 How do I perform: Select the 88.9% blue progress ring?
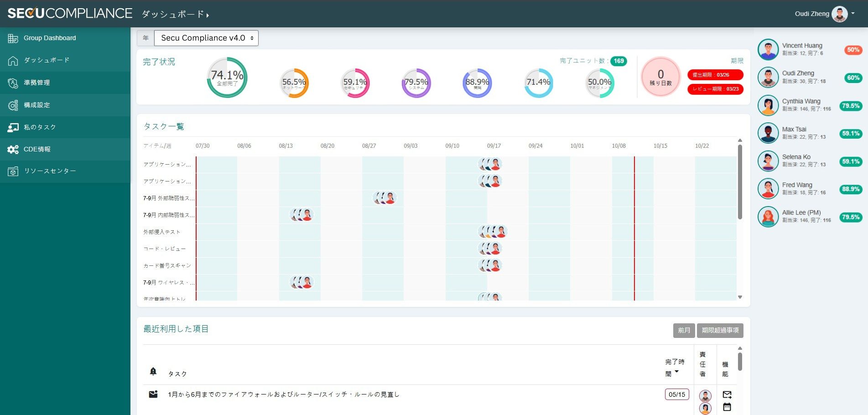[x=478, y=83]
